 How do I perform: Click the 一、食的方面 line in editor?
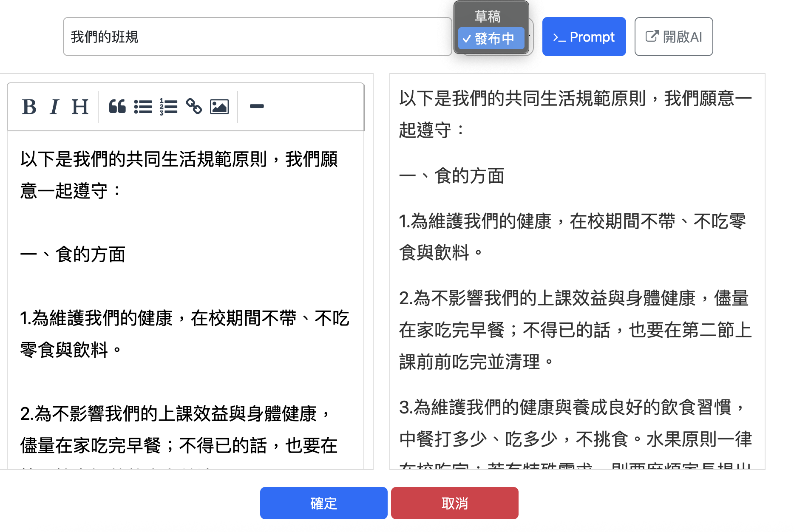(x=73, y=255)
